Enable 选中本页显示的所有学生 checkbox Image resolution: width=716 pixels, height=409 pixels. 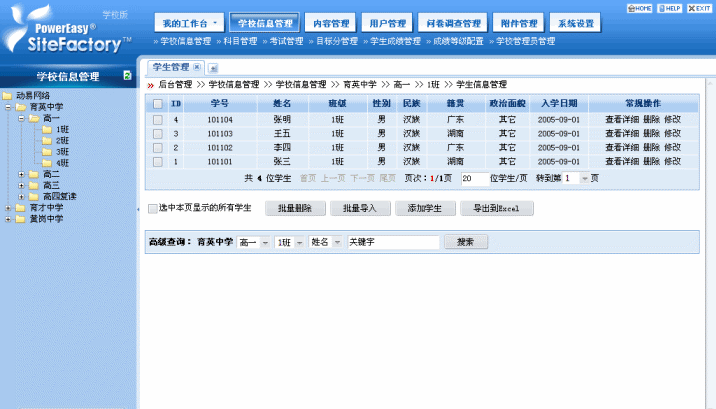[x=152, y=209]
